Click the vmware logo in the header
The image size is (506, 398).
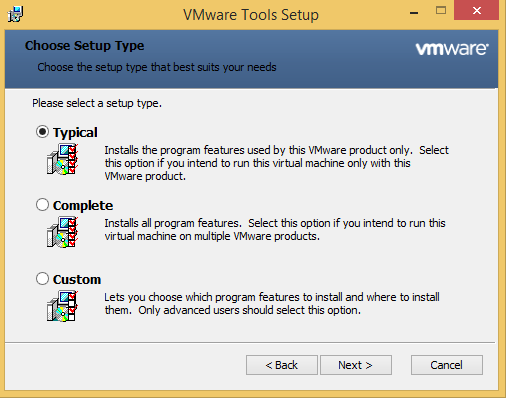coord(452,49)
